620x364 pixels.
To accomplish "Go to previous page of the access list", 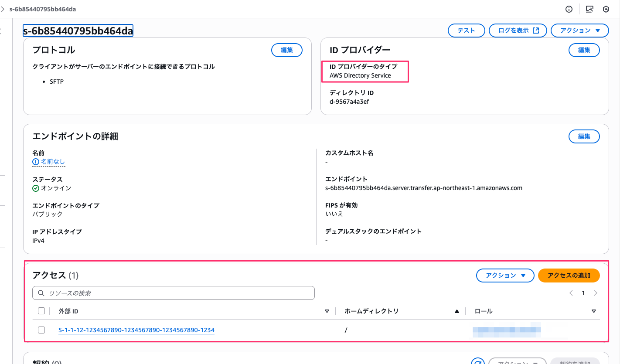I will coord(571,293).
